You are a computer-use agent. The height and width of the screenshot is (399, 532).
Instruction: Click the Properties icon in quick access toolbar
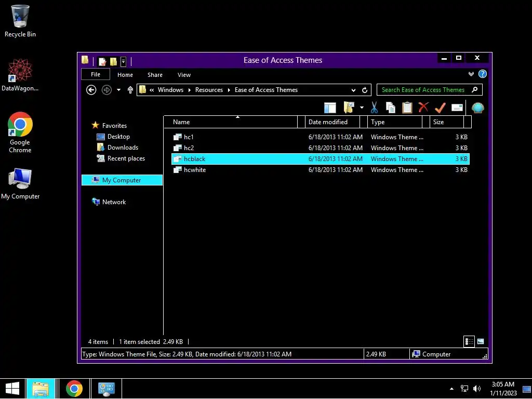tap(102, 61)
